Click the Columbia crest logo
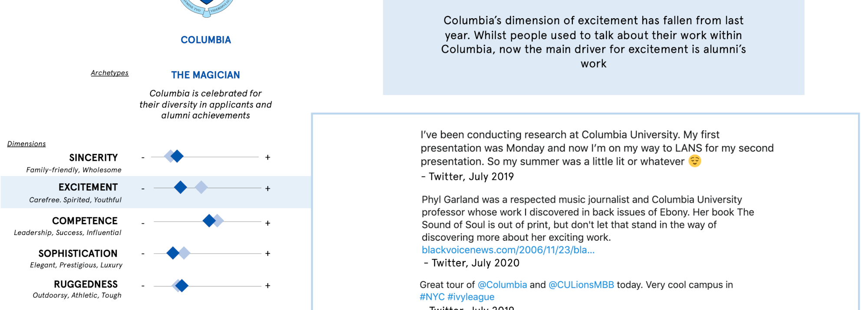This screenshot has width=868, height=310. pyautogui.click(x=206, y=7)
